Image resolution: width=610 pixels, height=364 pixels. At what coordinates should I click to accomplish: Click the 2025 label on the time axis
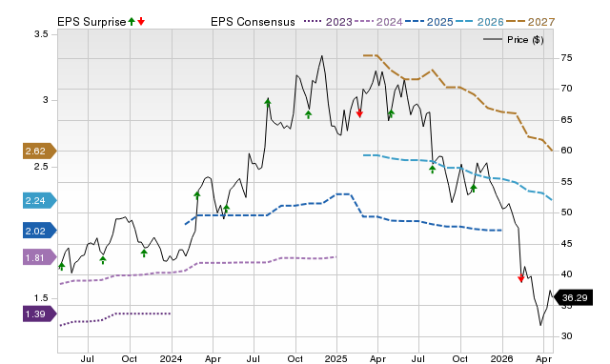[336, 358]
